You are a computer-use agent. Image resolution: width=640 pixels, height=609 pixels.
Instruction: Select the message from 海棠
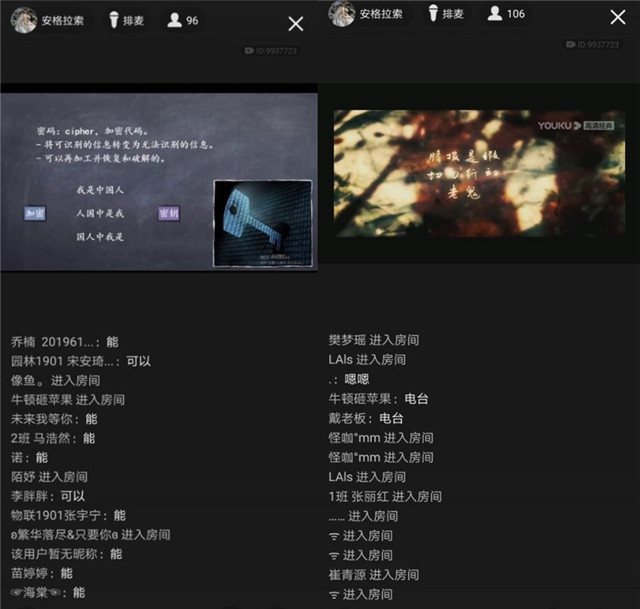48,592
